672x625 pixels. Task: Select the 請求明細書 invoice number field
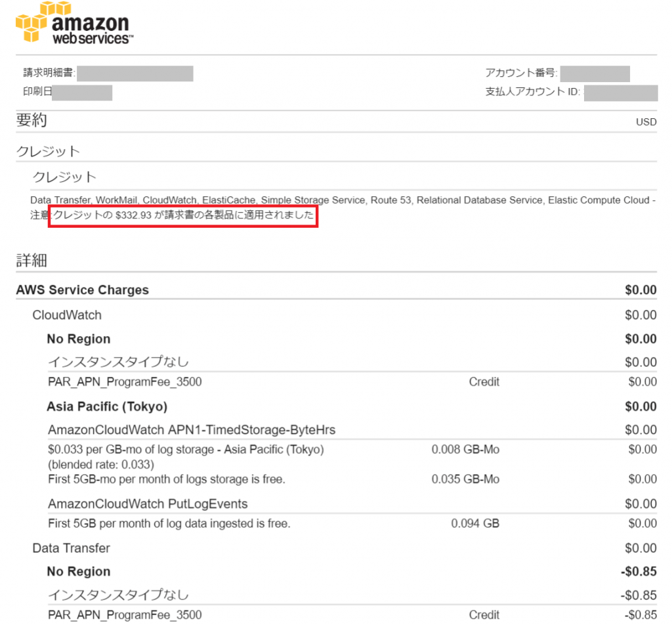[136, 74]
